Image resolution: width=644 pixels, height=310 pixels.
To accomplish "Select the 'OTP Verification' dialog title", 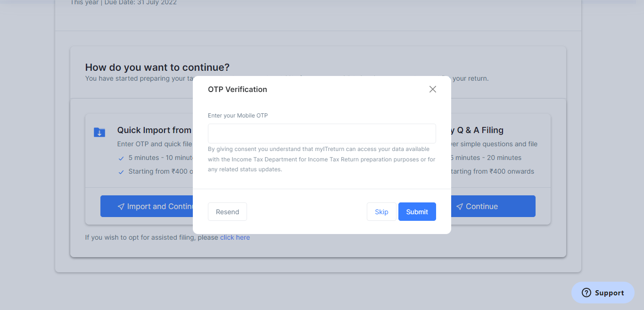I will click(238, 89).
